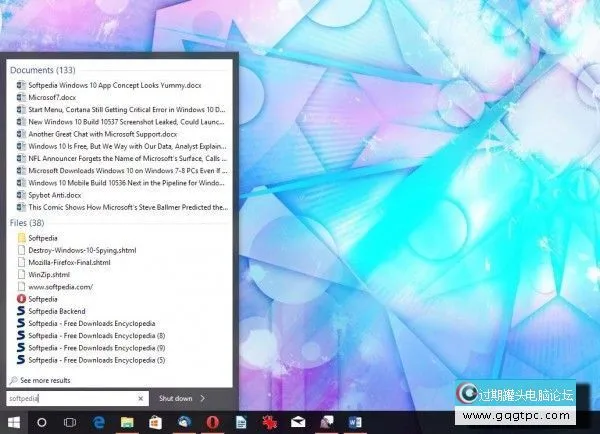Clear the search box with the X button
Image resolution: width=600 pixels, height=434 pixels.
(140, 398)
